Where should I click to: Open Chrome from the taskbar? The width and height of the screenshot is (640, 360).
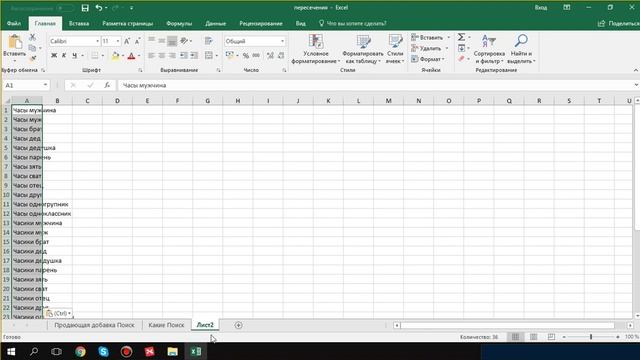tap(80, 351)
